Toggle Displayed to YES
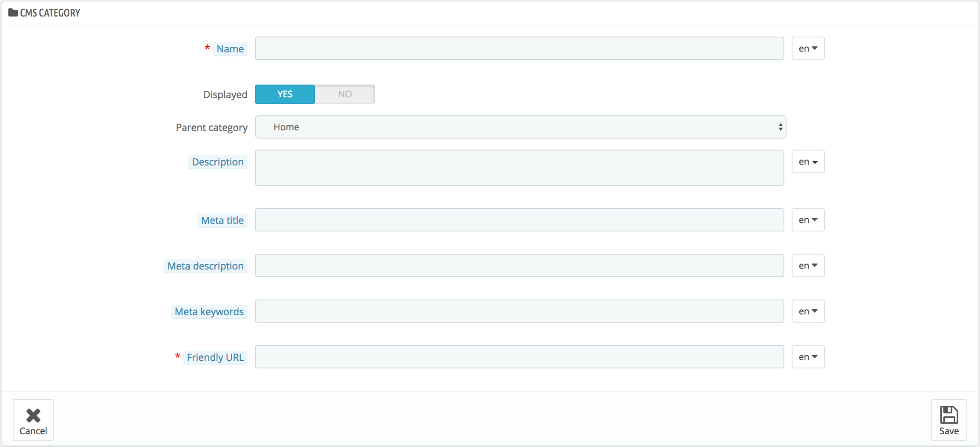The width and height of the screenshot is (980, 447). point(285,94)
